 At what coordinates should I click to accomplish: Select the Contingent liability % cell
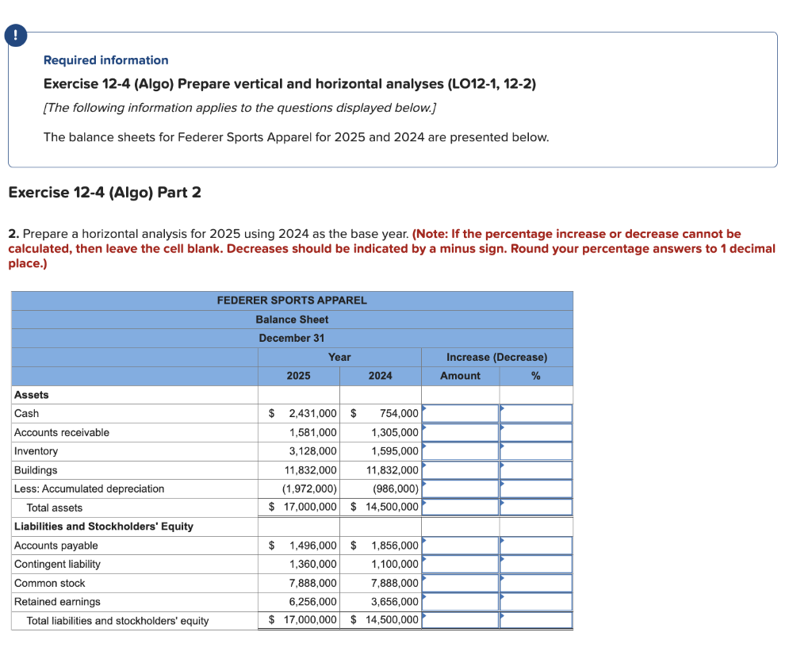coord(536,564)
